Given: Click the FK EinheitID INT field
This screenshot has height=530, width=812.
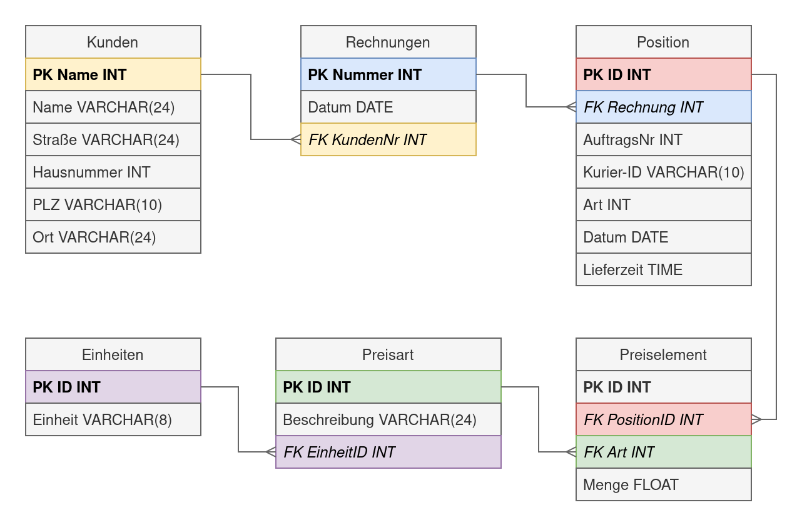Looking at the screenshot, I should (x=388, y=452).
